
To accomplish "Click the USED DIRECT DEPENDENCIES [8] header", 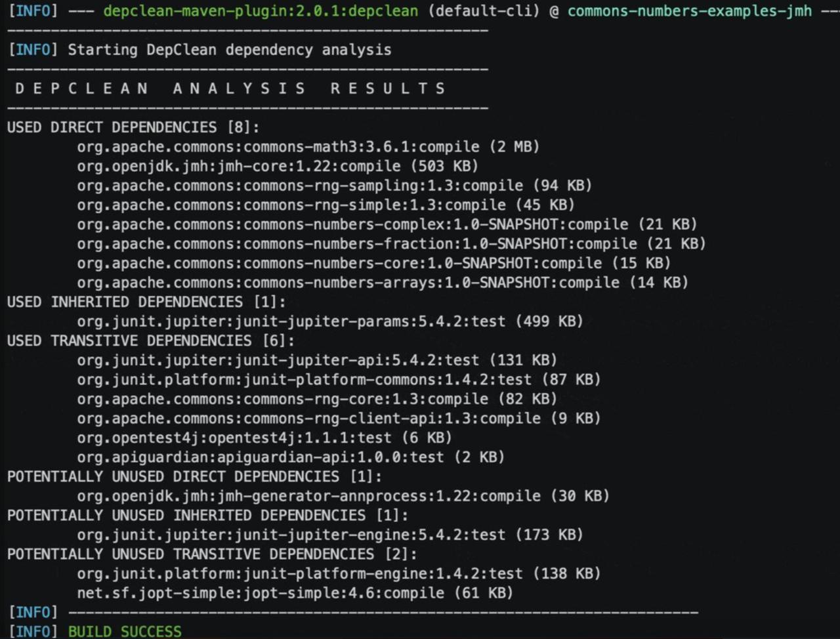I will pos(133,127).
